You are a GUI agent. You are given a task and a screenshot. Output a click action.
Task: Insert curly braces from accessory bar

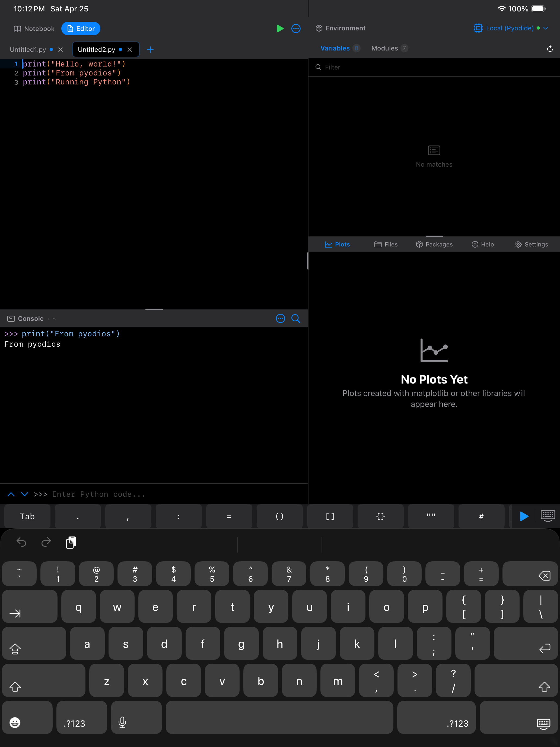(x=380, y=516)
